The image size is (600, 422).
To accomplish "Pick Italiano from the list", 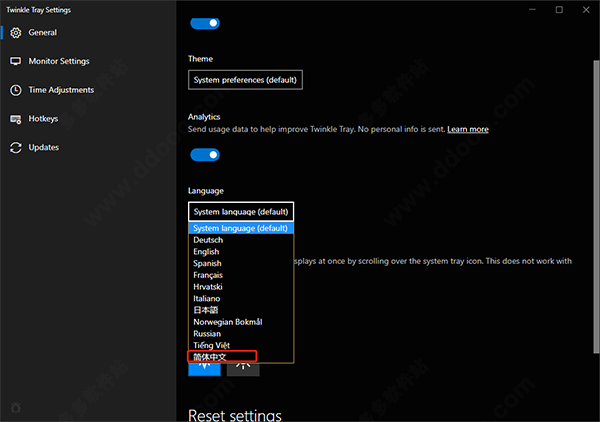I will (241, 298).
